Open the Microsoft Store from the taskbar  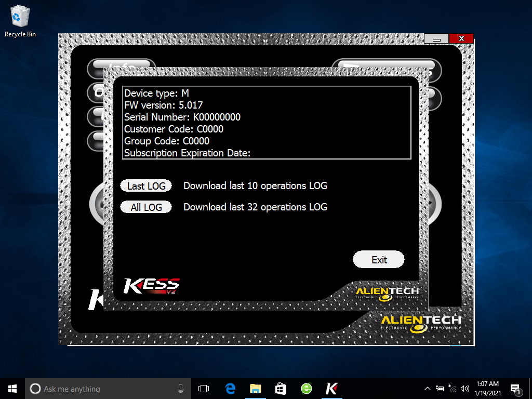281,388
